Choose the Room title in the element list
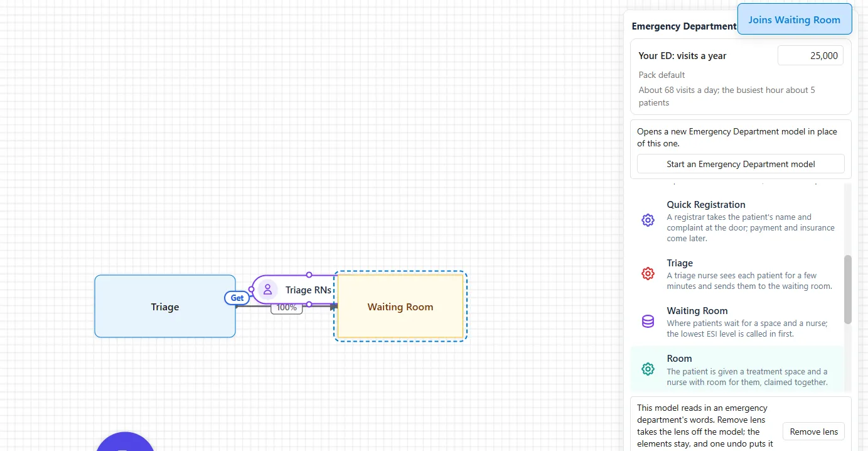 click(679, 359)
